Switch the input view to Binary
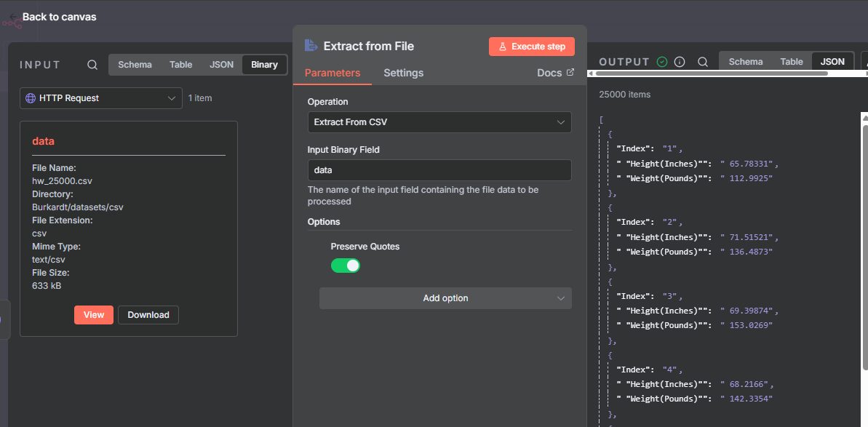Image resolution: width=868 pixels, height=427 pixels. (264, 65)
